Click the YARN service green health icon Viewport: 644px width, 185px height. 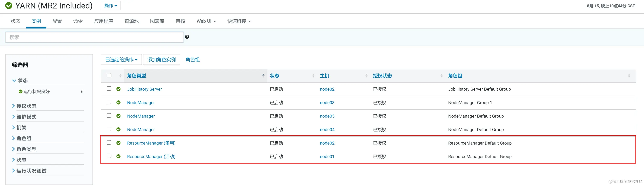pyautogui.click(x=9, y=6)
